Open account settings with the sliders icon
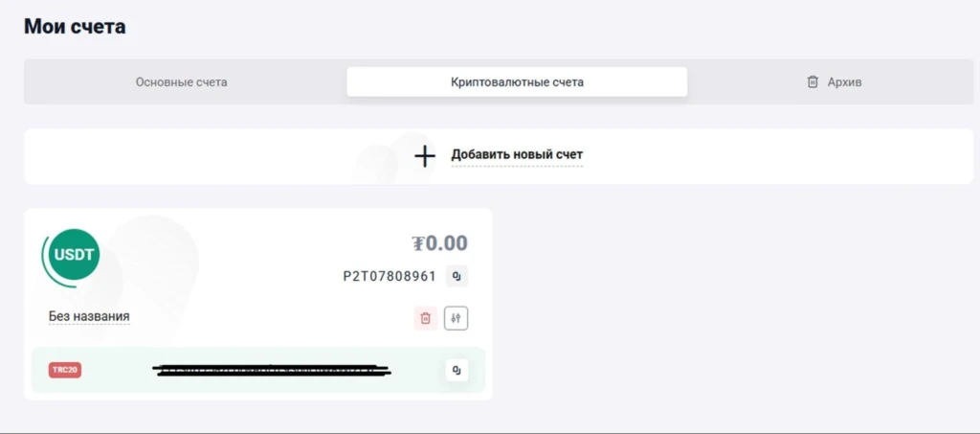 [x=457, y=318]
